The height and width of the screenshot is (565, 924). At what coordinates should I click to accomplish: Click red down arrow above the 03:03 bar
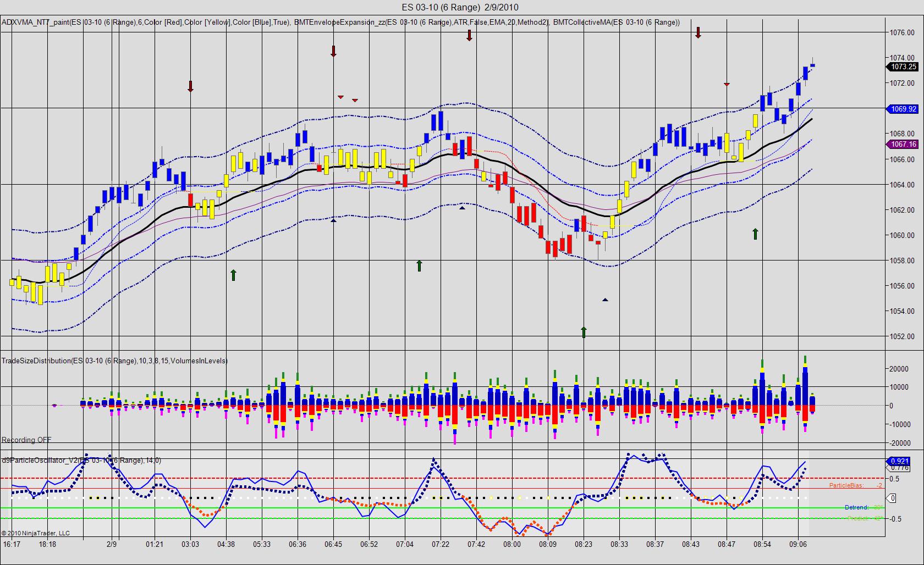pos(190,86)
